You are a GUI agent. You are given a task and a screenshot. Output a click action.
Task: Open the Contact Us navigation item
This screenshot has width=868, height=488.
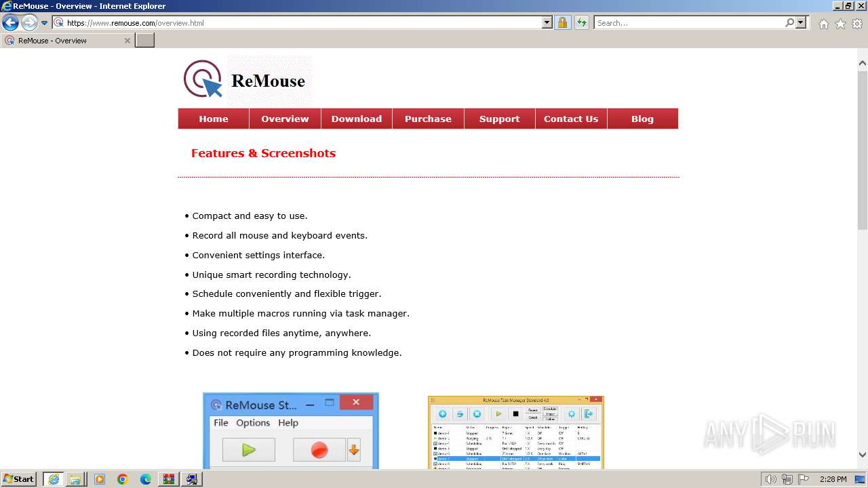click(x=571, y=119)
